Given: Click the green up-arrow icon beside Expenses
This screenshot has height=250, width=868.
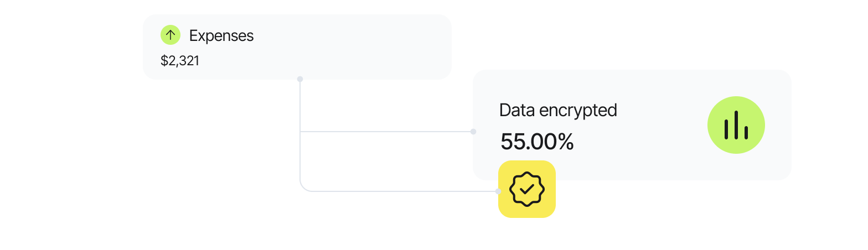Looking at the screenshot, I should [170, 35].
